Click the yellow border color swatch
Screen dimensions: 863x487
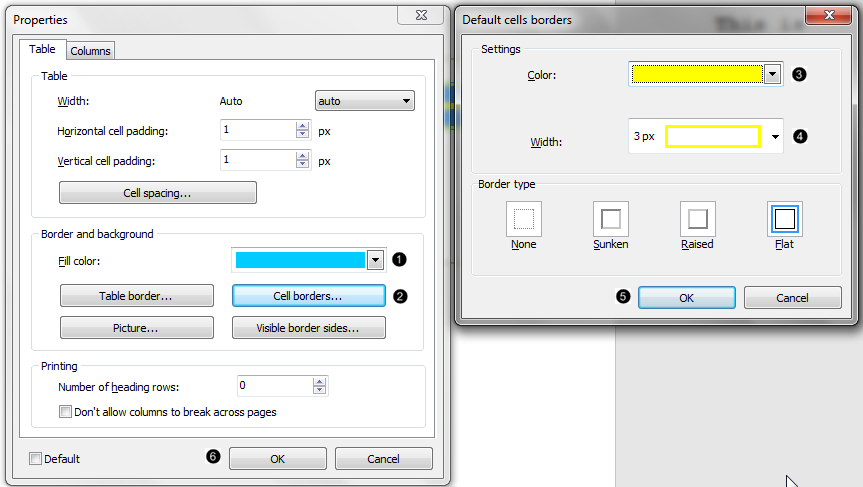(x=695, y=74)
